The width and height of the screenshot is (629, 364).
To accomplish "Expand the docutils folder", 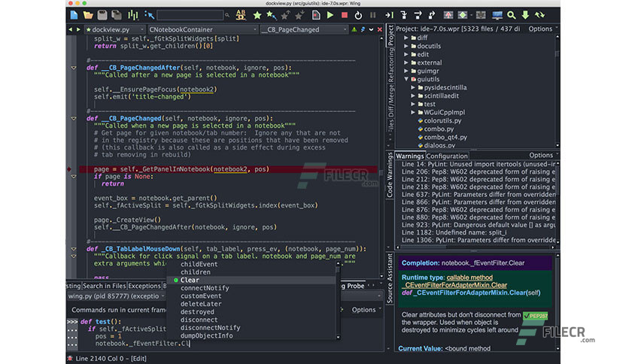I will 406,46.
